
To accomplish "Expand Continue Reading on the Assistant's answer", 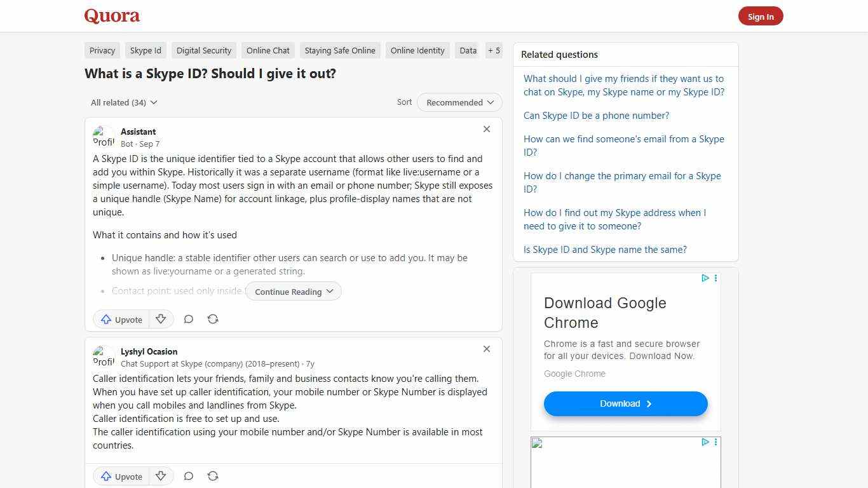I will click(293, 291).
